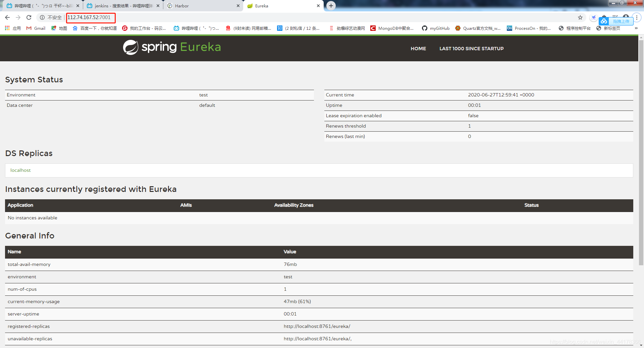Viewport: 644px width, 348px height.
Task: Click the Lease expiration enabled value false
Action: click(x=473, y=116)
